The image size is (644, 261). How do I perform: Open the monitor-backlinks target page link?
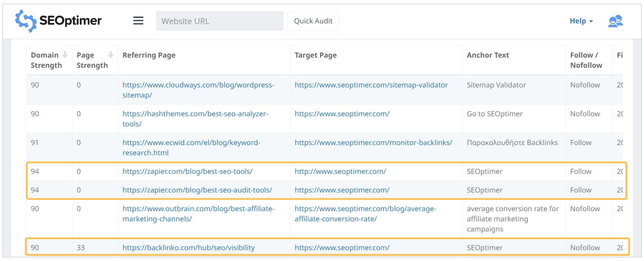373,143
